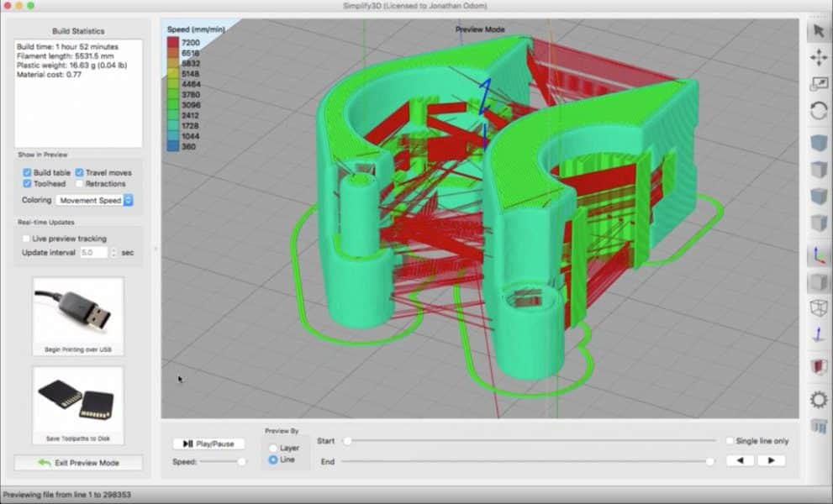Image resolution: width=833 pixels, height=504 pixels.
Task: Select the normal selection arrow tool
Action: [x=819, y=30]
